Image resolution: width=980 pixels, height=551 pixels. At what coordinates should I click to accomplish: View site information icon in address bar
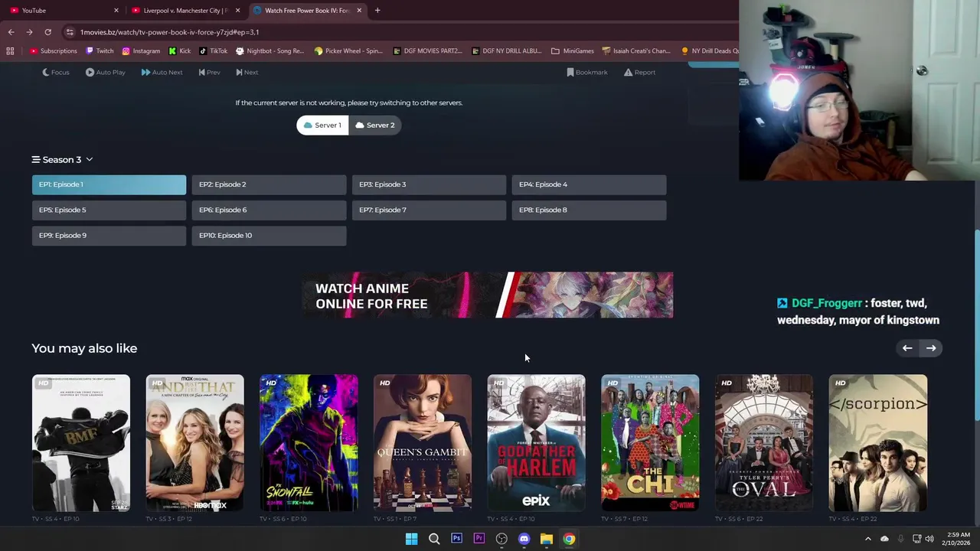70,32
